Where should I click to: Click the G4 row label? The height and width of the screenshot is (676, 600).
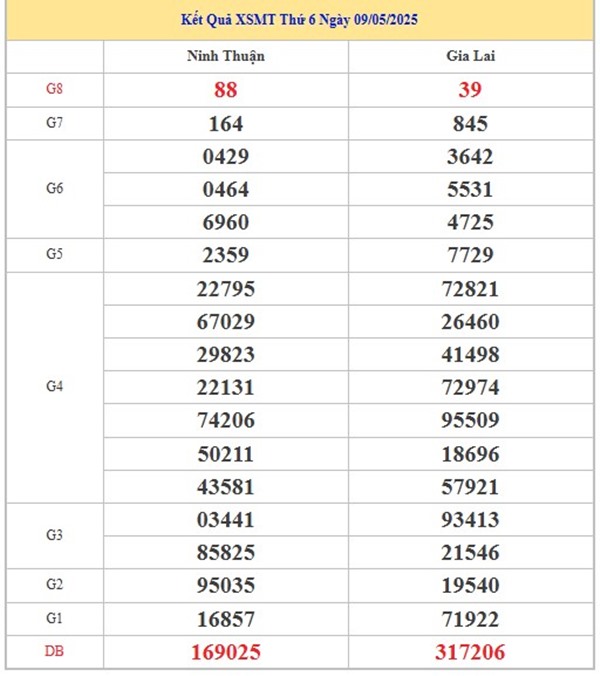(54, 387)
